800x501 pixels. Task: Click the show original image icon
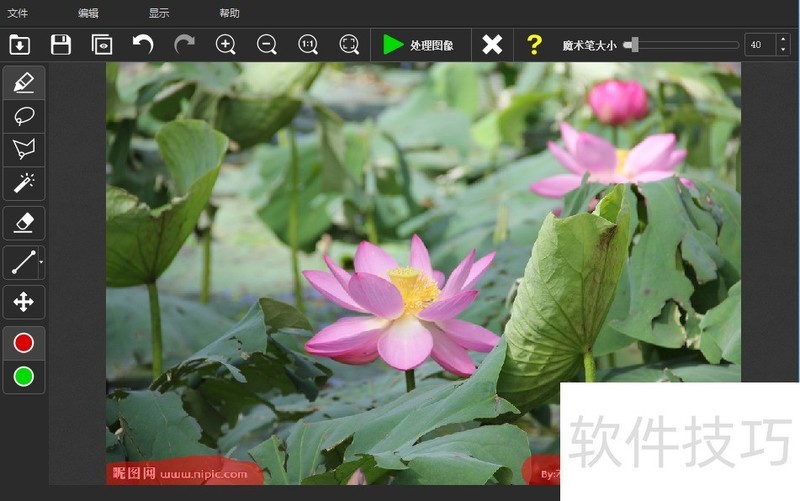point(102,45)
